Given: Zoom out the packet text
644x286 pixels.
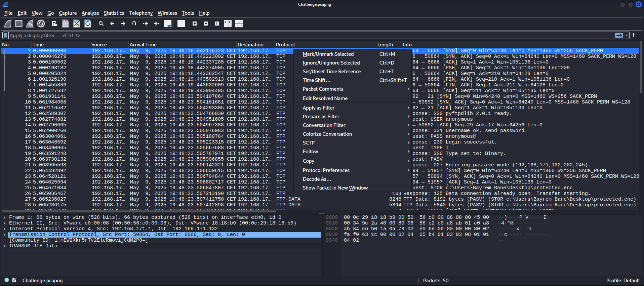Looking at the screenshot, I should [206, 24].
